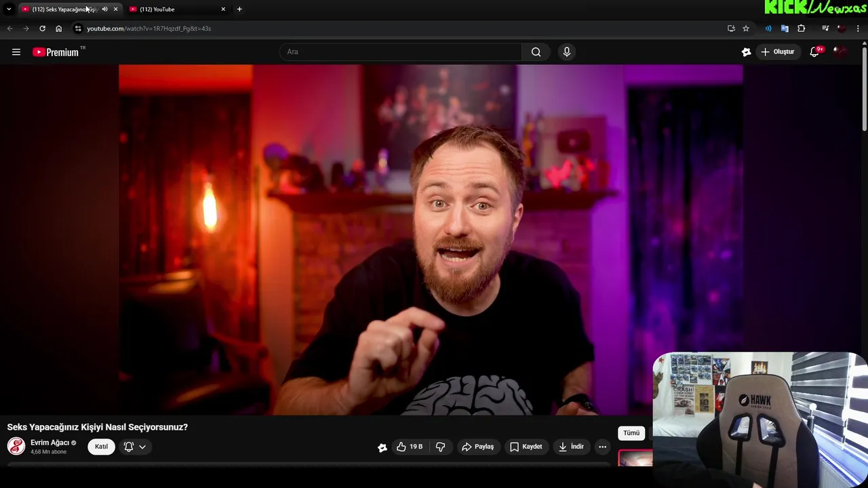Click the video player to pause
This screenshot has height=488, width=868.
pos(431,239)
